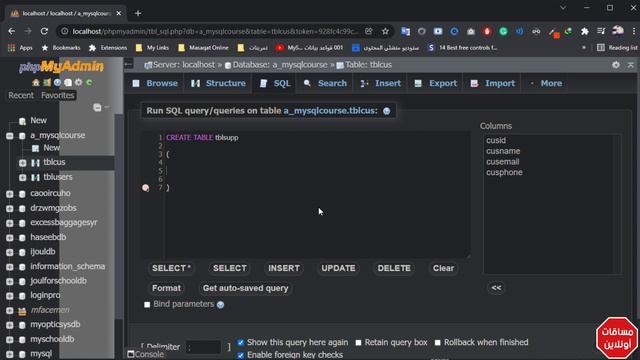Uncheck Enable foreign key checks
The height and width of the screenshot is (360, 640).
[240, 355]
